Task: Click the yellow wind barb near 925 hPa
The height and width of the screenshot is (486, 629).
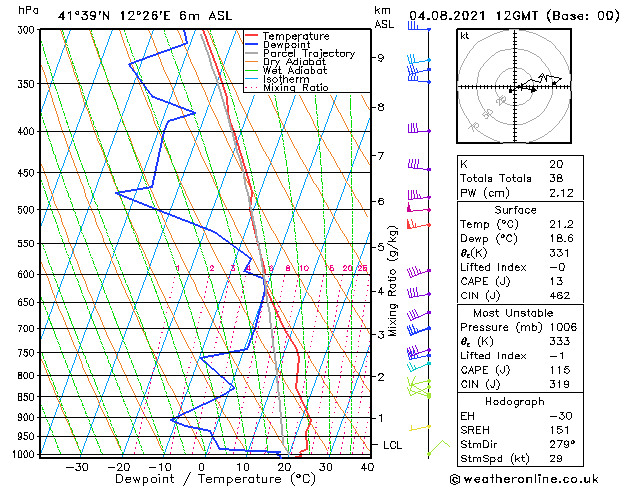Action: 420,428
